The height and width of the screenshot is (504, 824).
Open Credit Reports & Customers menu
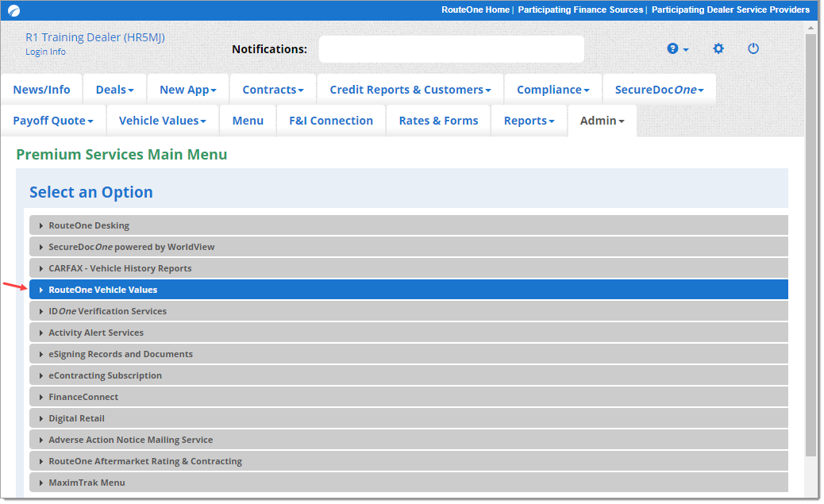coord(410,90)
